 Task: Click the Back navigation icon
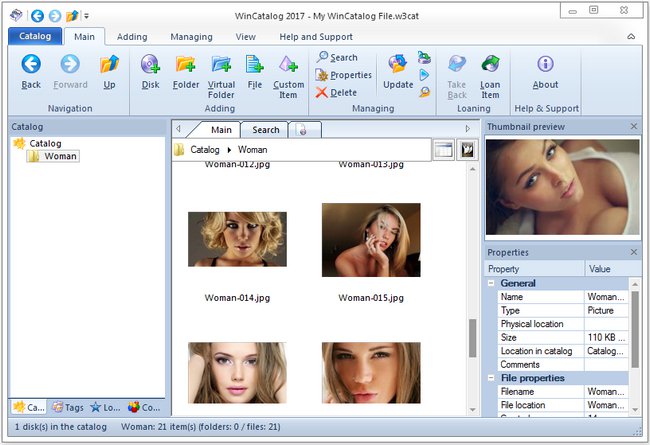pyautogui.click(x=31, y=66)
